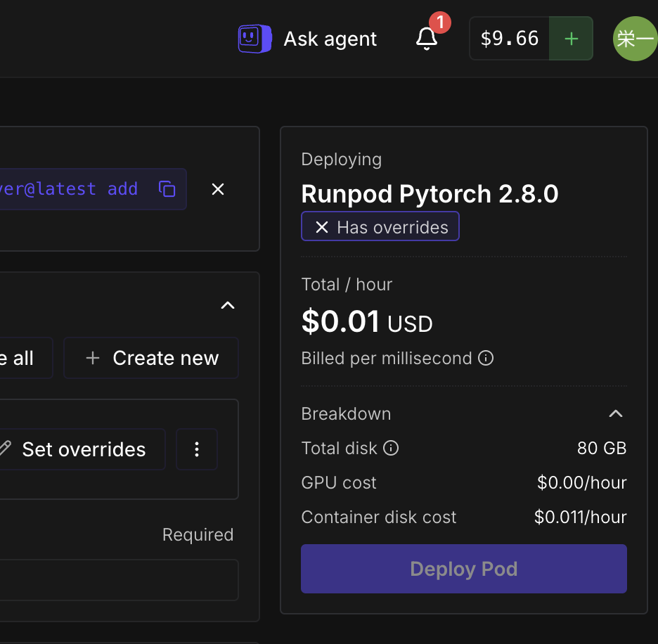This screenshot has width=658, height=644.
Task: Remove overrides via X on Has overrides
Action: (x=322, y=227)
